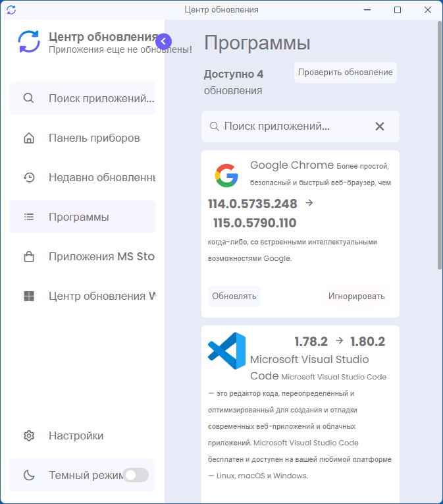Click Chrome version 114.0.5735.248 text
Viewport: 443px width, 504px height.
point(253,204)
